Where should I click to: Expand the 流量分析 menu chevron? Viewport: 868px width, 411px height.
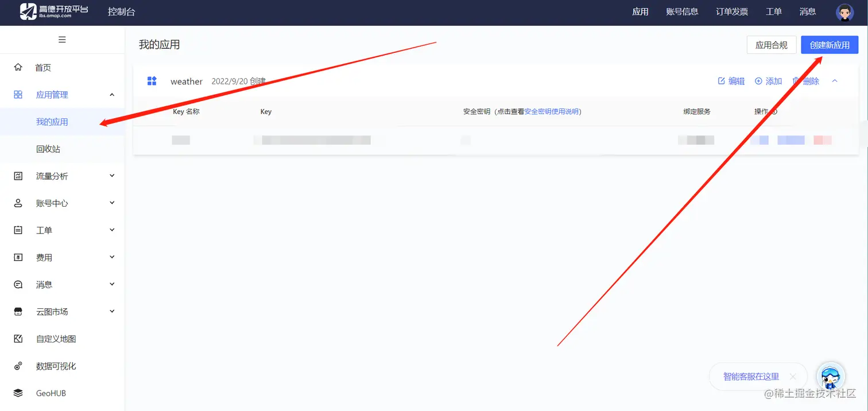coord(112,176)
